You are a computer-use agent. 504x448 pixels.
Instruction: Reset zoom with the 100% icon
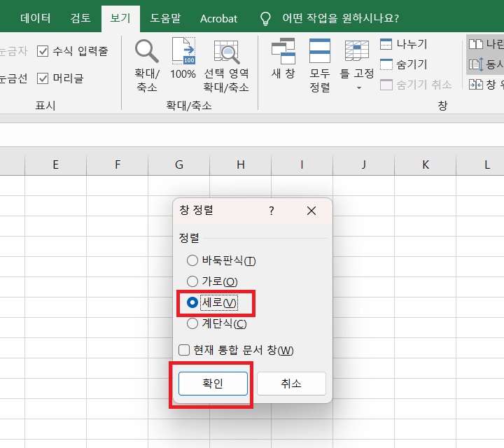[183, 59]
